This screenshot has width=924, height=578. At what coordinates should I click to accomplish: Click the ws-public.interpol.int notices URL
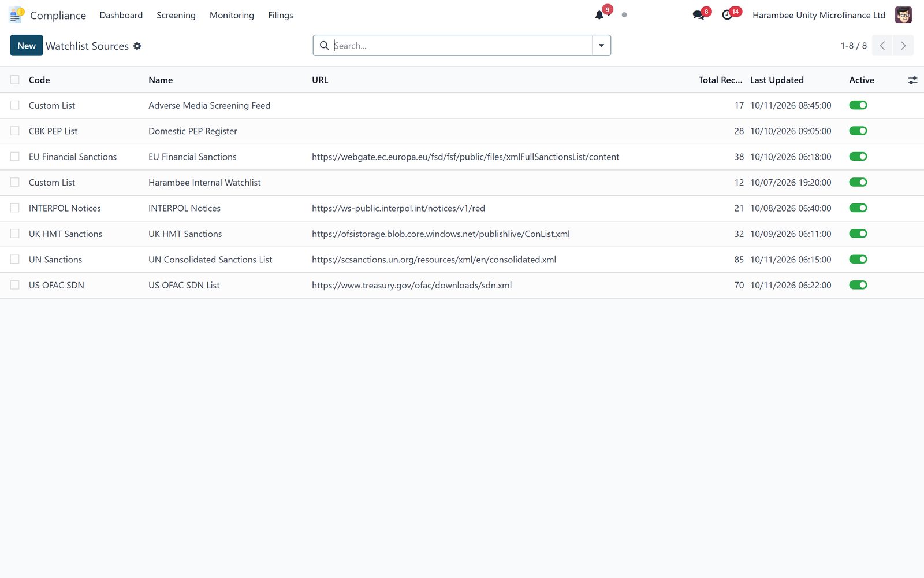pyautogui.click(x=398, y=208)
